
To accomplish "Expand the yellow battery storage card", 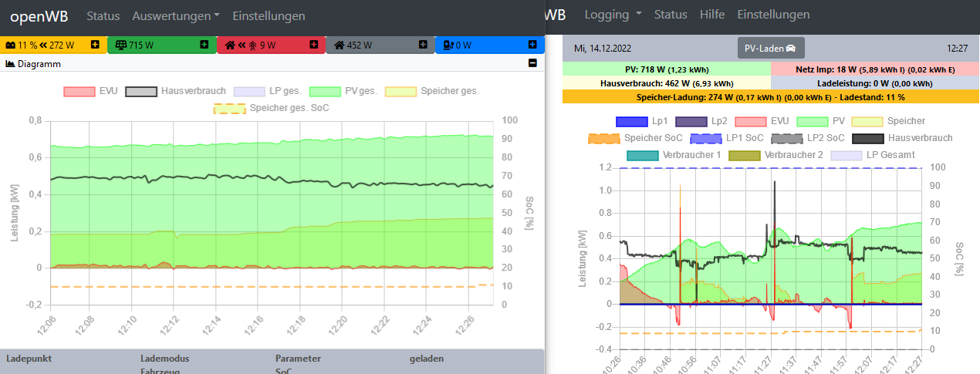I will (95, 45).
